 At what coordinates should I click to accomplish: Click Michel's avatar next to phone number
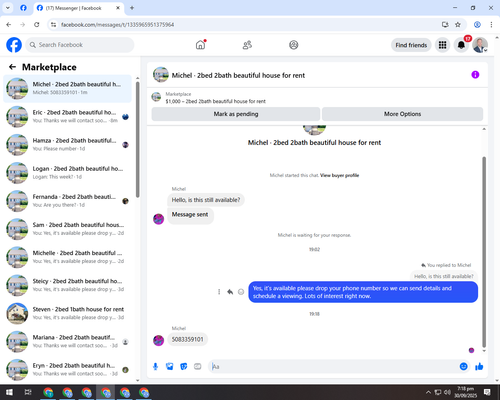158,340
